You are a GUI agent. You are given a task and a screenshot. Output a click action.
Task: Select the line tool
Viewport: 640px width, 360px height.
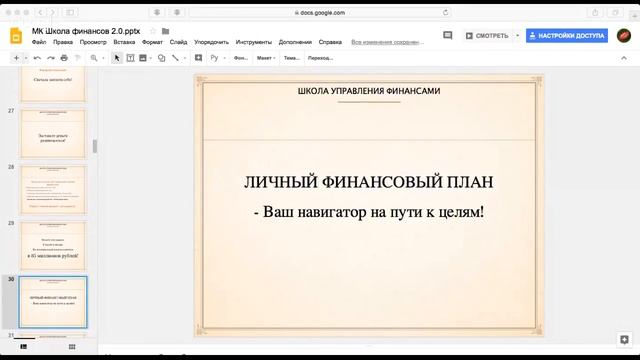(x=175, y=58)
